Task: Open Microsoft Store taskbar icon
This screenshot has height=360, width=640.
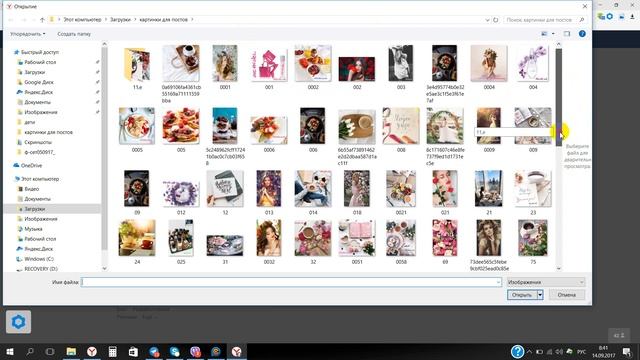Action: point(133,351)
